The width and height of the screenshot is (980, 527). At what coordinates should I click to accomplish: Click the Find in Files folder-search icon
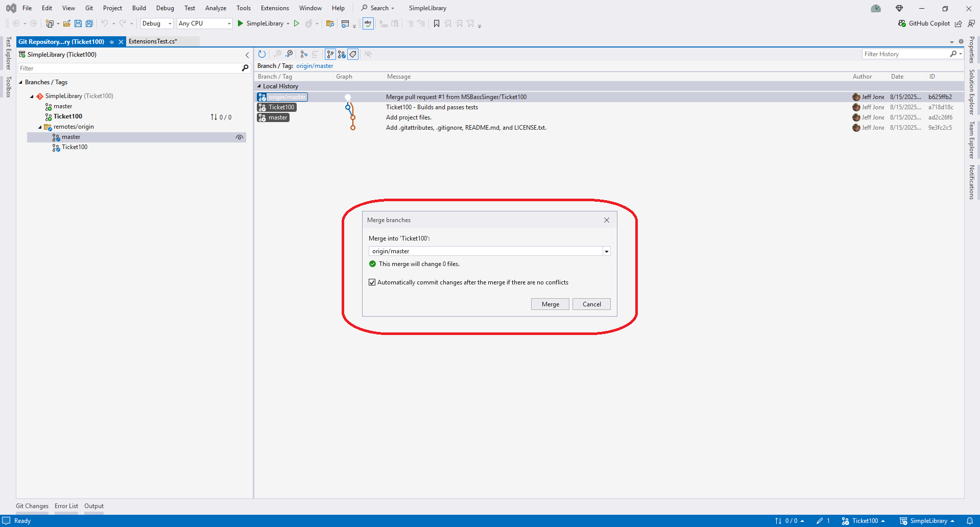pyautogui.click(x=330, y=23)
